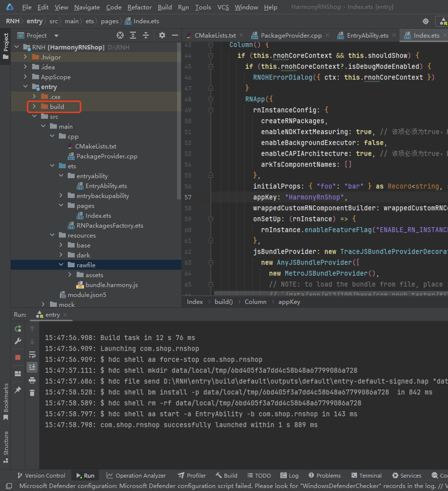
Task: Toggle soft-wrap in Run console
Action: tap(32, 354)
